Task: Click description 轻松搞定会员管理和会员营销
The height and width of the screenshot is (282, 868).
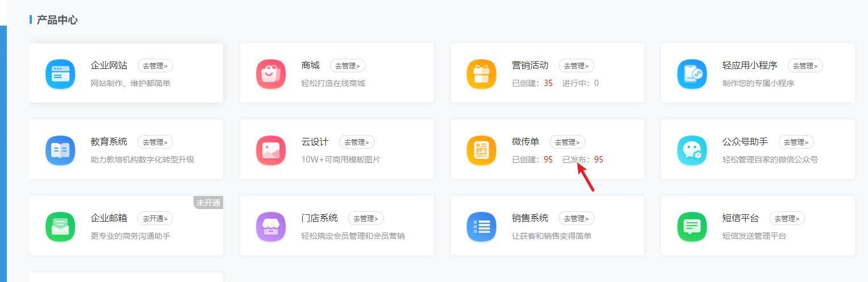Action: 353,236
